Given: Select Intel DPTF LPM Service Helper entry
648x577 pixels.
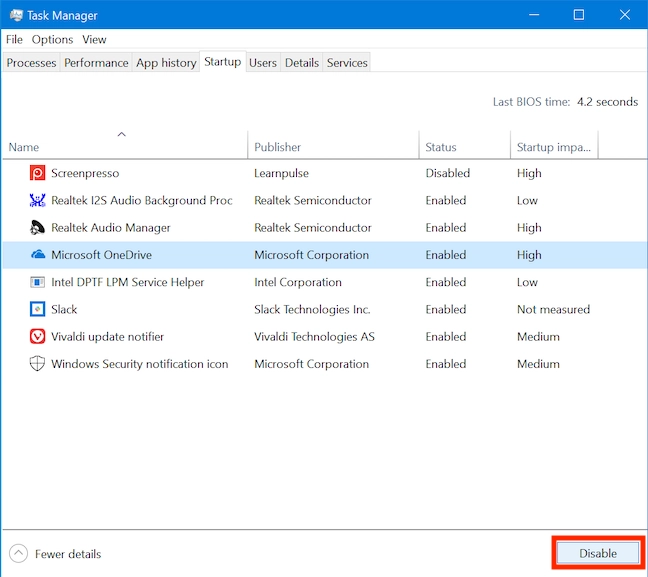Looking at the screenshot, I should [x=127, y=282].
